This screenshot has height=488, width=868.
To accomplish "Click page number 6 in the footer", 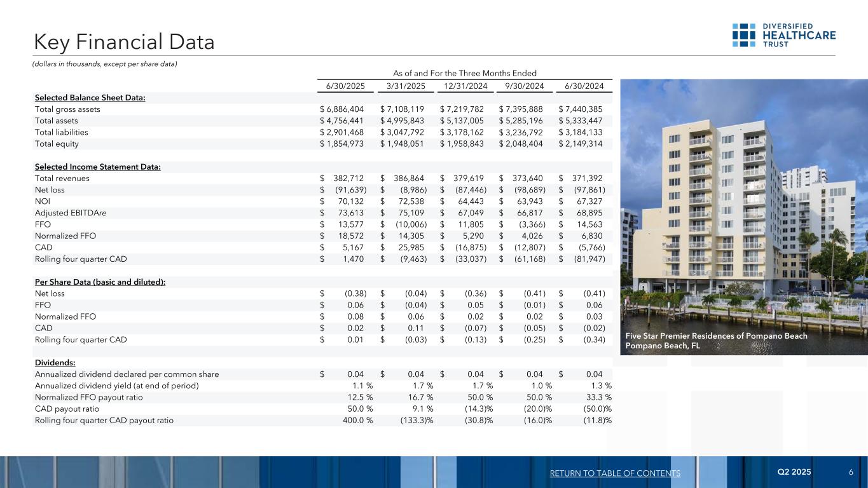I will [850, 472].
